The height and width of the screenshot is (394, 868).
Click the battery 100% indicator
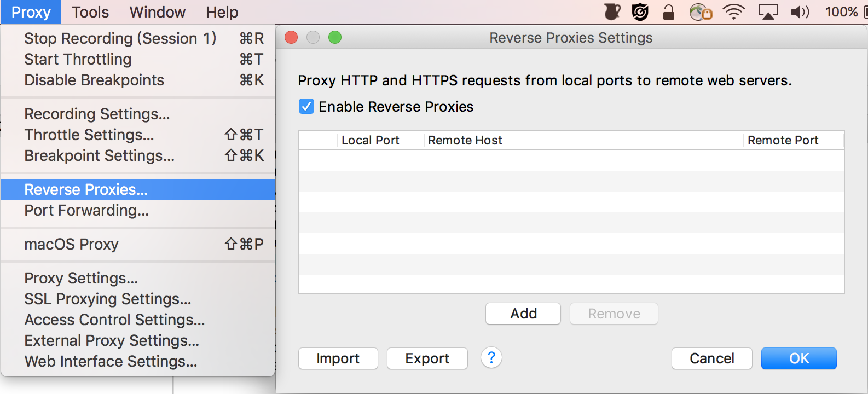(846, 11)
